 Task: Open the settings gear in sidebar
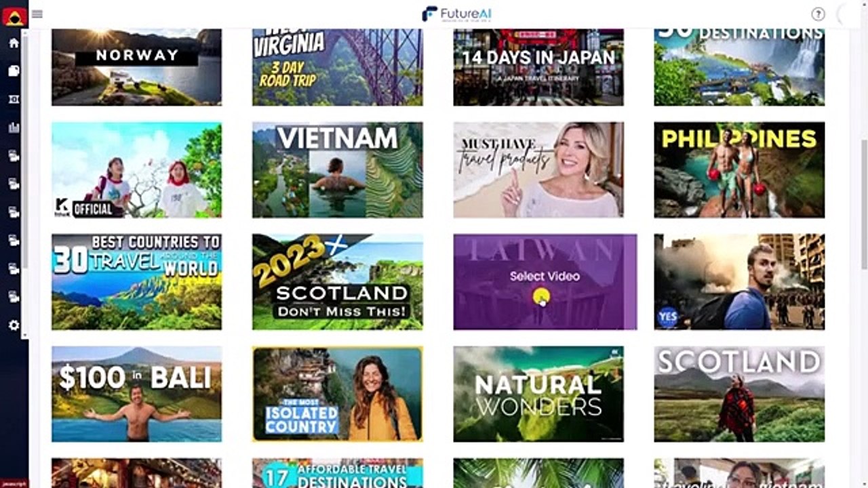coord(14,325)
